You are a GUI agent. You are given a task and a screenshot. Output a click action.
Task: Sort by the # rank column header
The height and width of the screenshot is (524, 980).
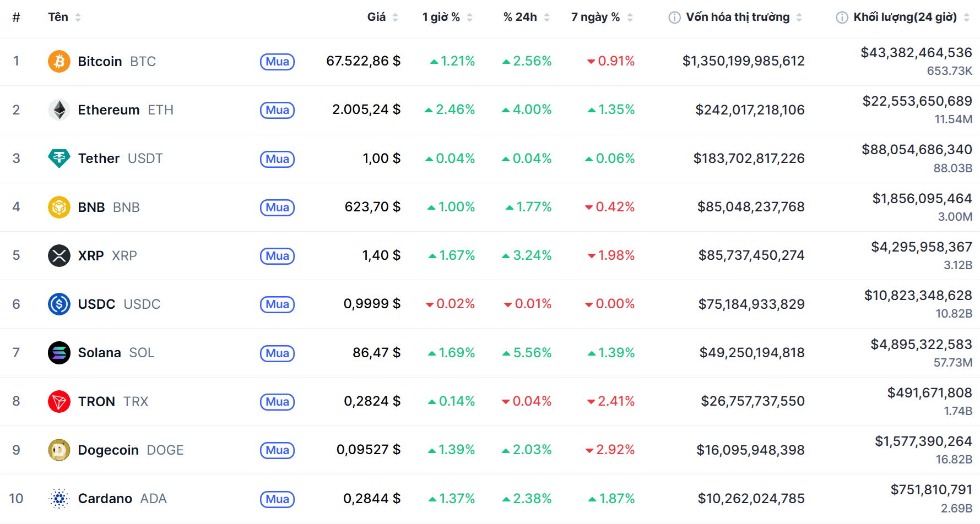click(16, 18)
